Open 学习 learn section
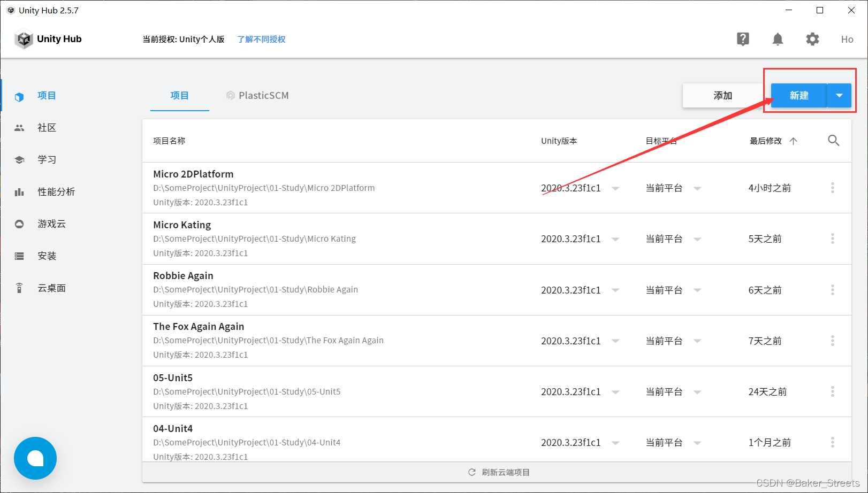 pyautogui.click(x=47, y=160)
